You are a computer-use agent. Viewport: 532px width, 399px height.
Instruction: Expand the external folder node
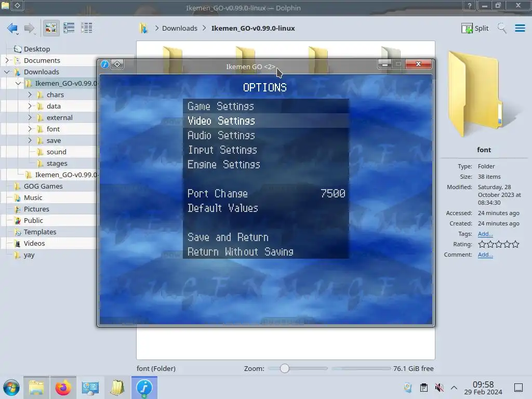(x=30, y=117)
